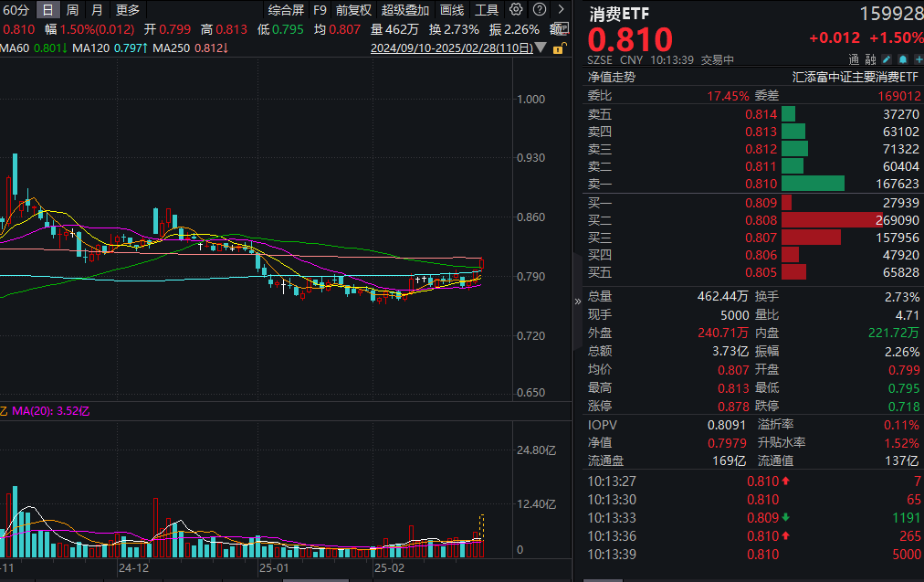The image size is (924, 582).
Task: Expand side panel via the » chevron
Action: point(576,300)
